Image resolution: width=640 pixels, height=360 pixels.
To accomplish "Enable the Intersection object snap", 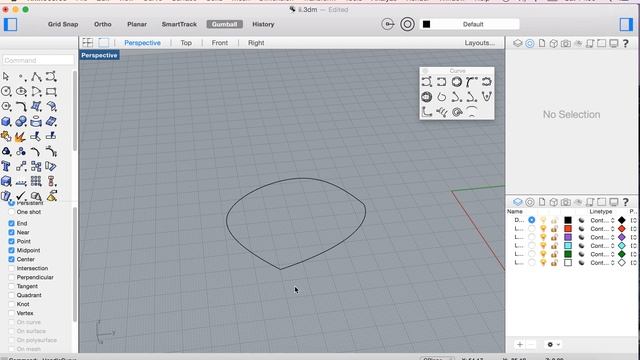I will coord(11,268).
